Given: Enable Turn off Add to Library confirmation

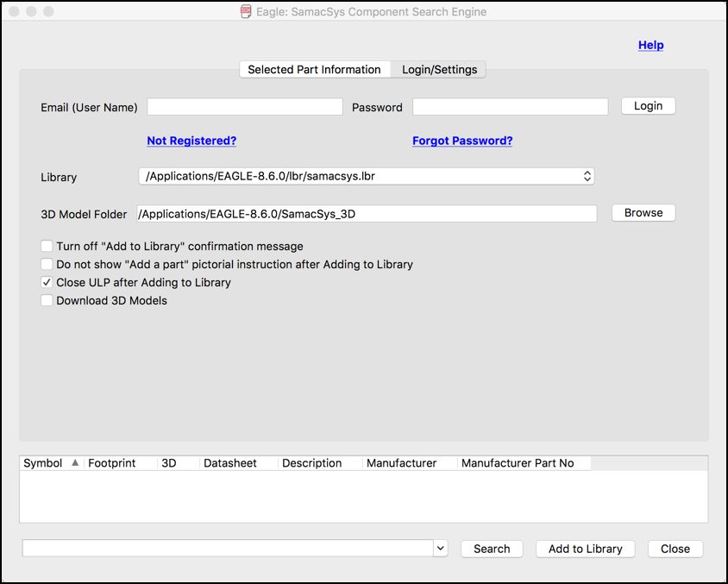Looking at the screenshot, I should pos(47,246).
